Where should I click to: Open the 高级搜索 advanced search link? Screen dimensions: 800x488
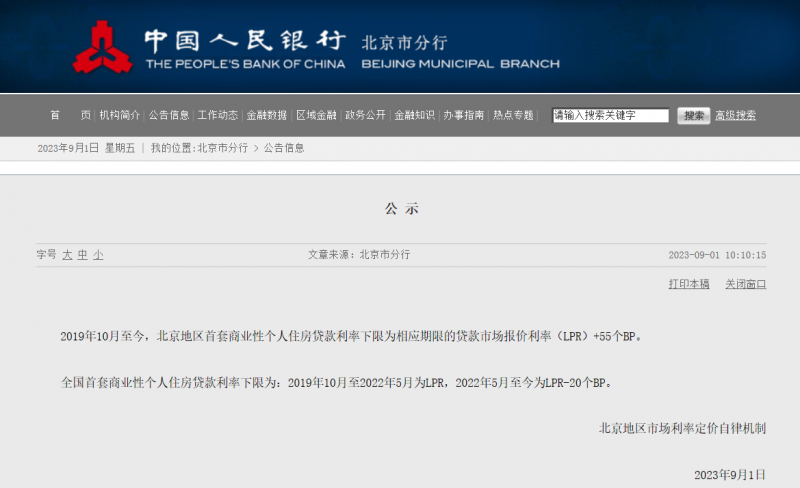735,115
